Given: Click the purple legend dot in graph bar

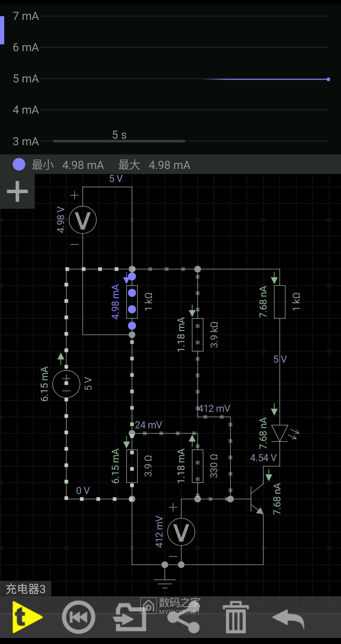Looking at the screenshot, I should click(x=19, y=165).
